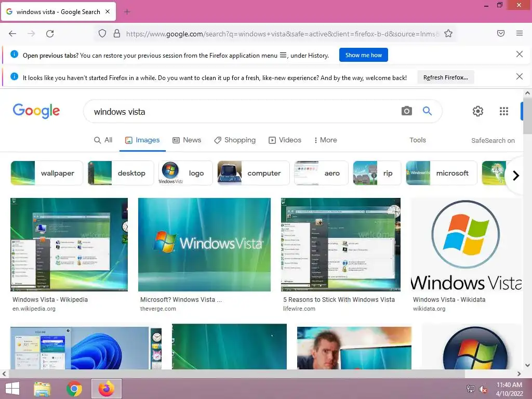Click the search by image camera icon
The height and width of the screenshot is (399, 532).
tap(406, 111)
